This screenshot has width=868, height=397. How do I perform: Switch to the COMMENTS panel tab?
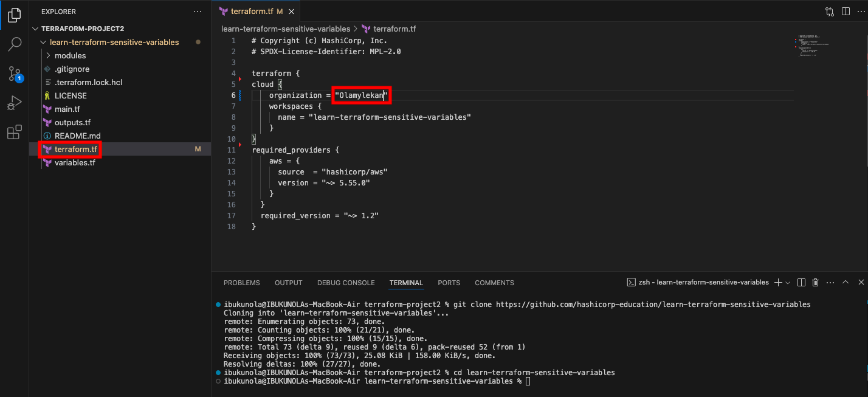coord(494,283)
